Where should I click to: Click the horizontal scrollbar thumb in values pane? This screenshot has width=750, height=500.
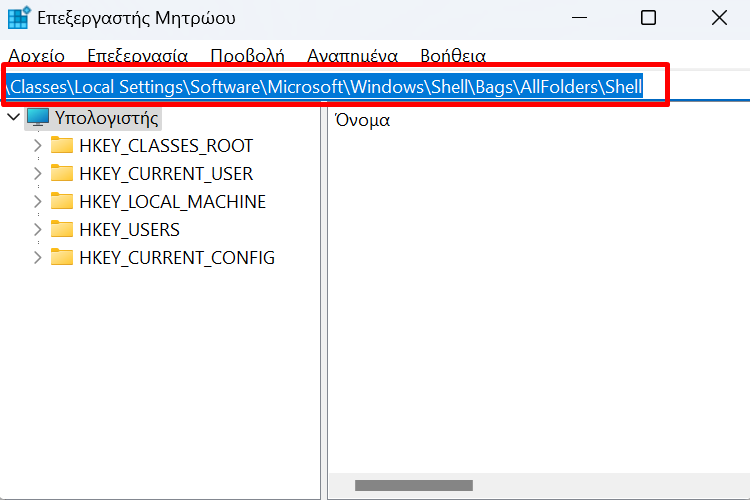(414, 485)
